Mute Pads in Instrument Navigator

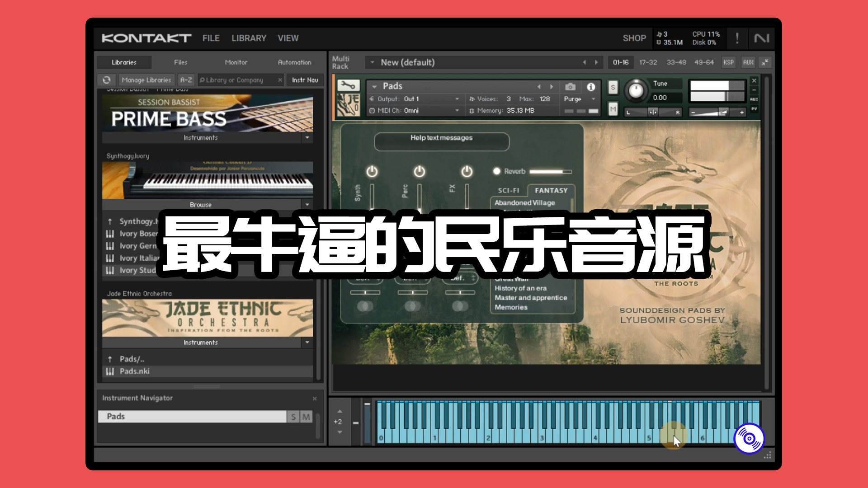pos(306,417)
